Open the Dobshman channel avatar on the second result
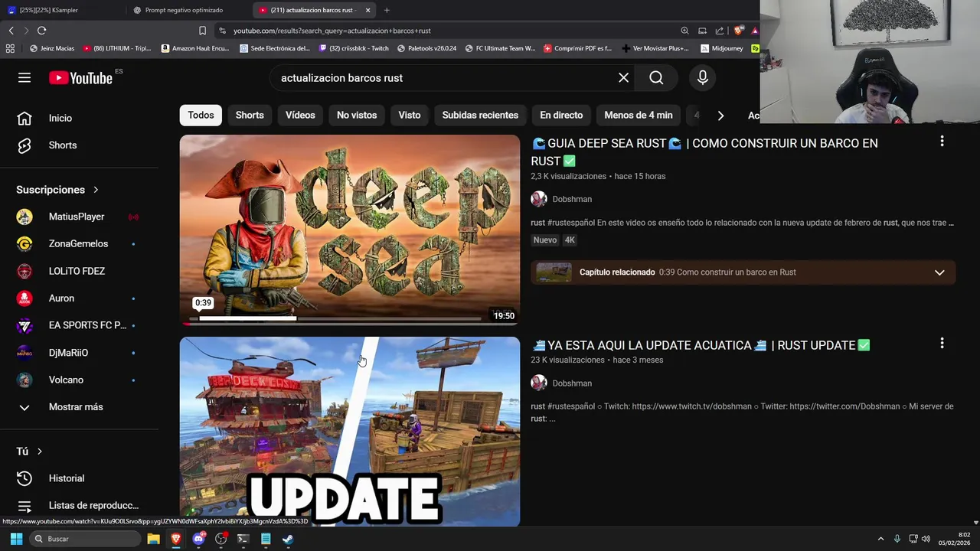The width and height of the screenshot is (980, 551). (x=539, y=383)
